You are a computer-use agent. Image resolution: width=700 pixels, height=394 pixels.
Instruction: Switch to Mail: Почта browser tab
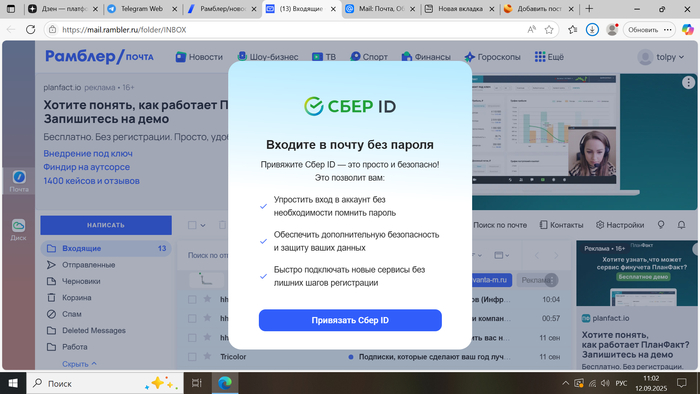pyautogui.click(x=381, y=9)
